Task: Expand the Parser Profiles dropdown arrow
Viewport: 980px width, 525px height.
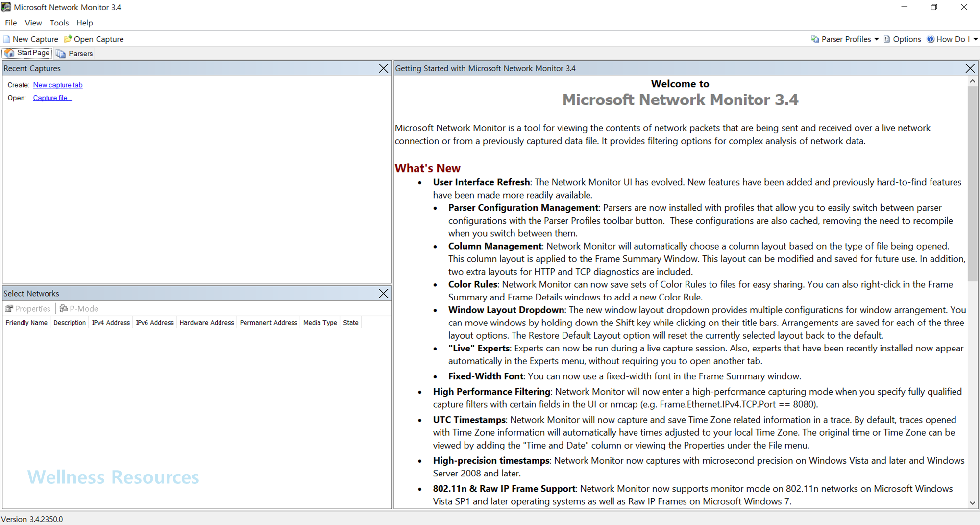Action: tap(877, 39)
